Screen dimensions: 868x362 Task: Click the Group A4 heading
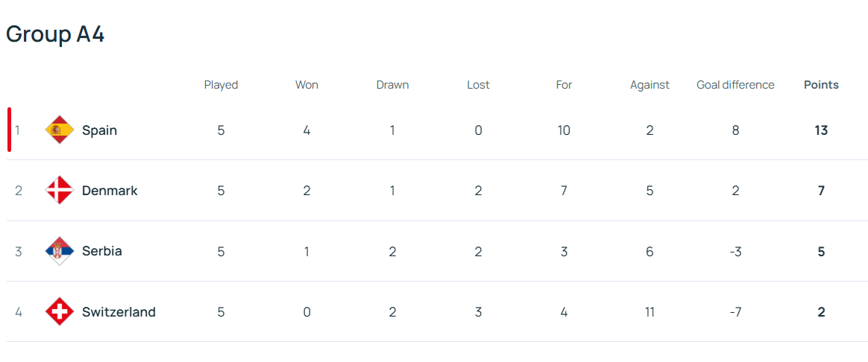coord(55,34)
